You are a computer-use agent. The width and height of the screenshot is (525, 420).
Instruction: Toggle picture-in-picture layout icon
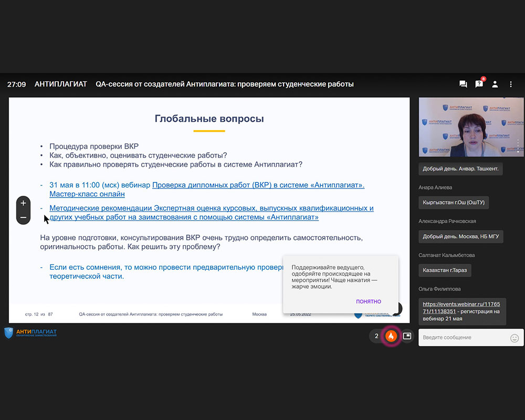(407, 336)
